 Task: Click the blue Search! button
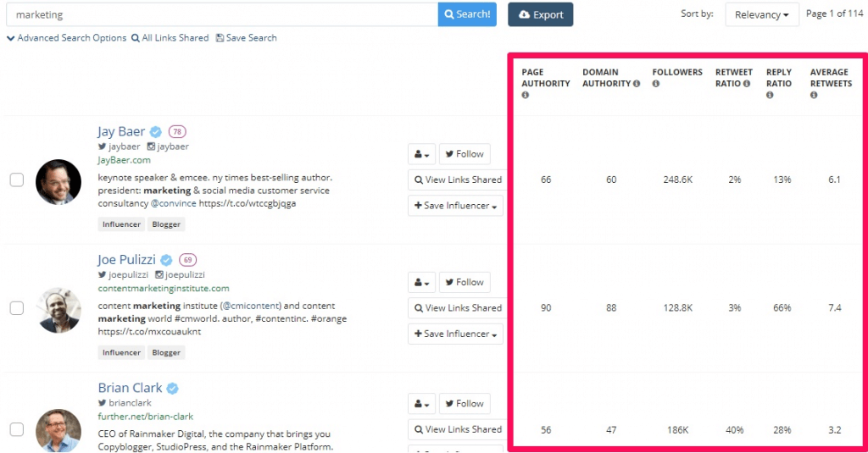[467, 14]
